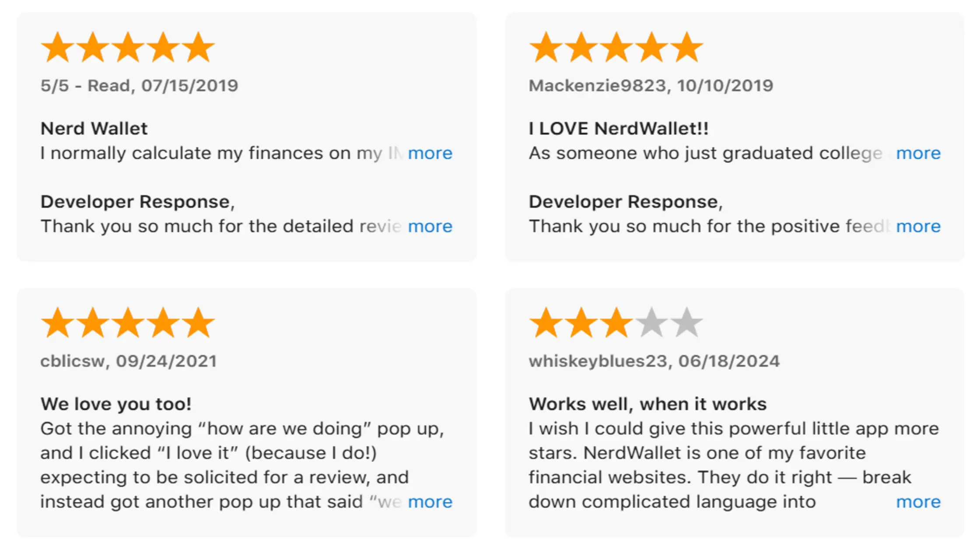The image size is (980, 551).
Task: Show more of the 'We love you too!' review
Action: (x=430, y=502)
